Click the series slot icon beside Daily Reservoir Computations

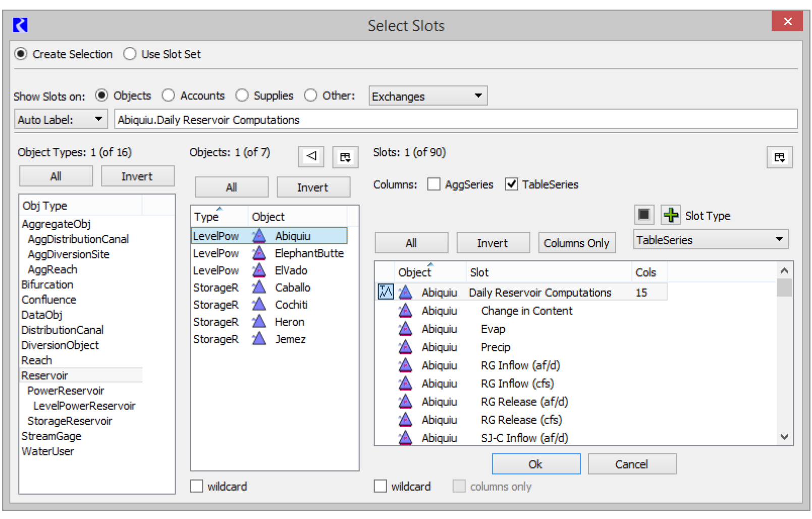(386, 292)
